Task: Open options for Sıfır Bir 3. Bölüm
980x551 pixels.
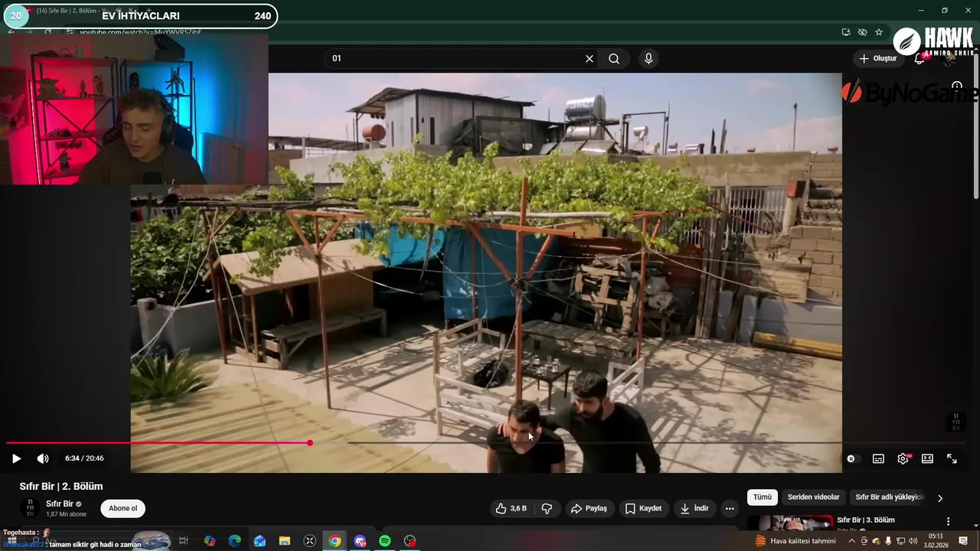Action: (949, 522)
